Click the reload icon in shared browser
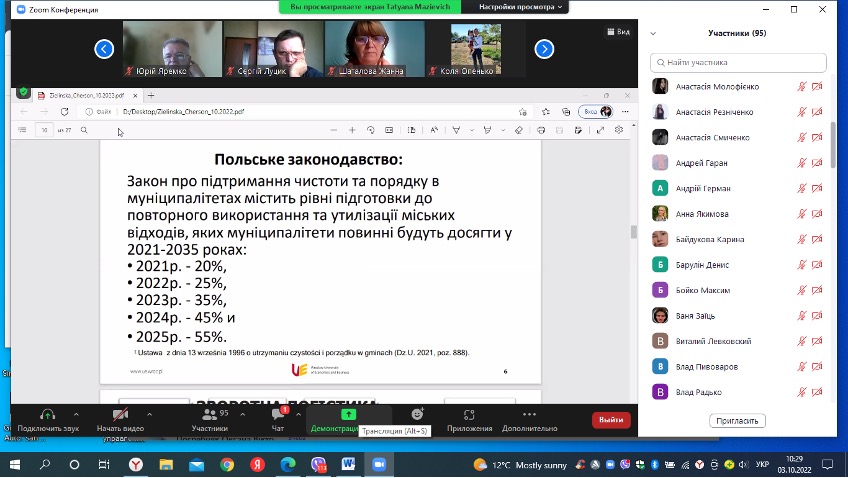 pos(64,111)
